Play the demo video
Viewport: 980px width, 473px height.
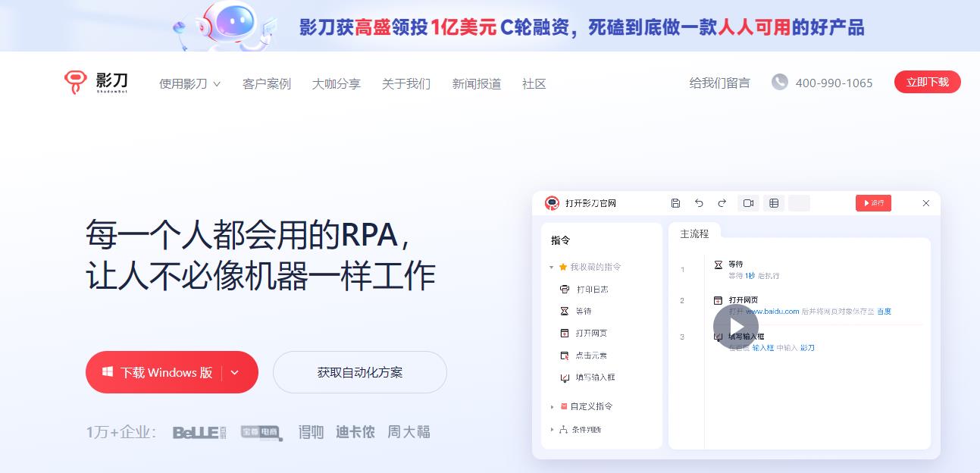[x=736, y=327]
